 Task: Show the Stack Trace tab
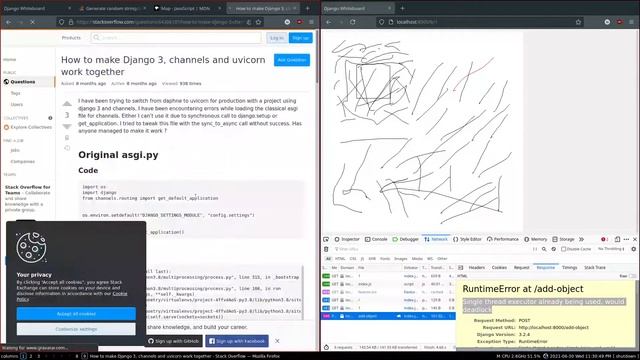tap(595, 268)
